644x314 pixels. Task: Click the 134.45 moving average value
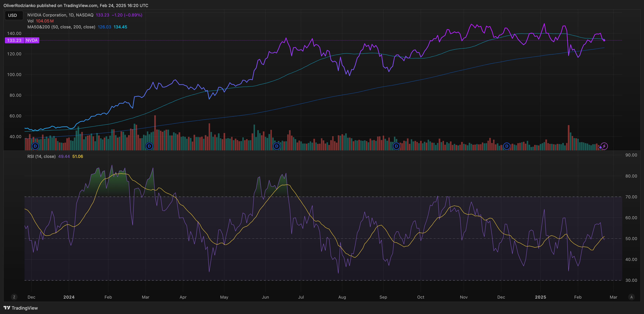click(x=121, y=27)
